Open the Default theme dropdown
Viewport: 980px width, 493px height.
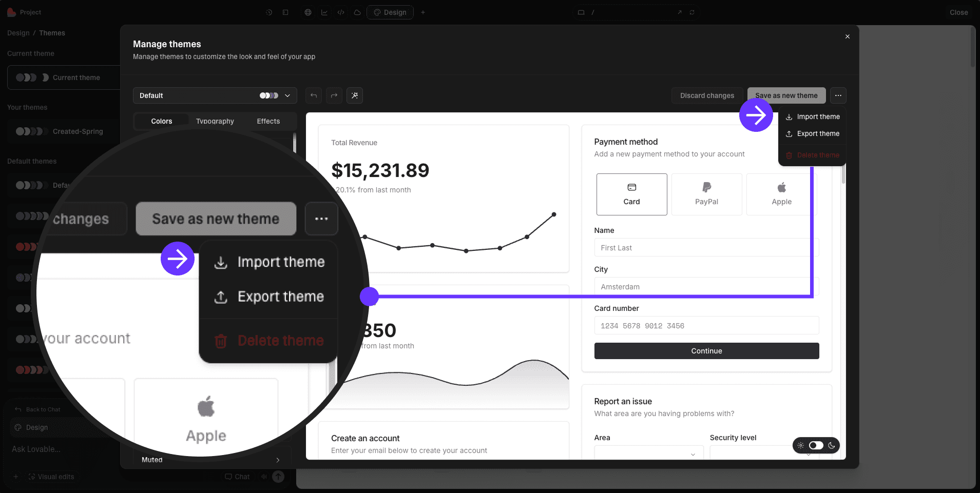[x=215, y=95]
